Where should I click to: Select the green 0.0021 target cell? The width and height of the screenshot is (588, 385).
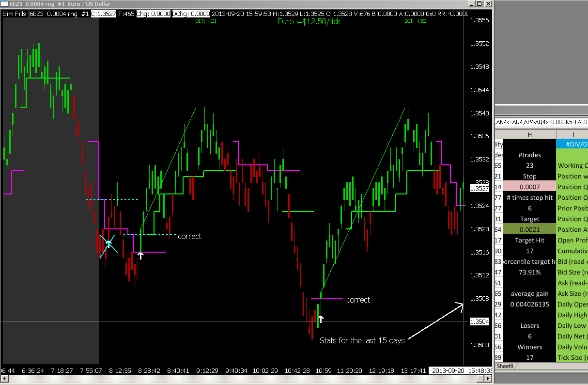[529, 230]
